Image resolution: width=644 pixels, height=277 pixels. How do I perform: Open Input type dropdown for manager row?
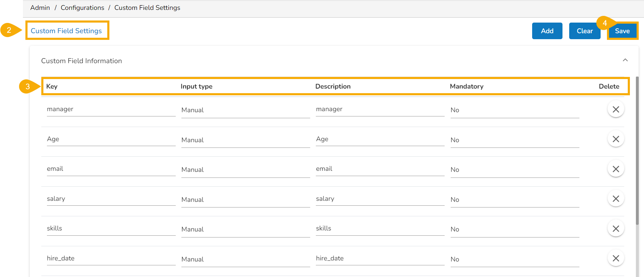(245, 110)
